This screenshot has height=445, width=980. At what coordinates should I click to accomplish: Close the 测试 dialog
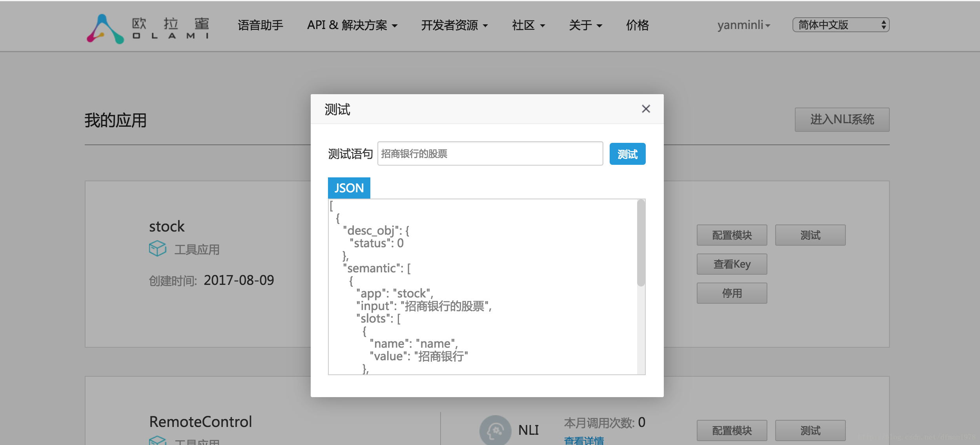(646, 109)
